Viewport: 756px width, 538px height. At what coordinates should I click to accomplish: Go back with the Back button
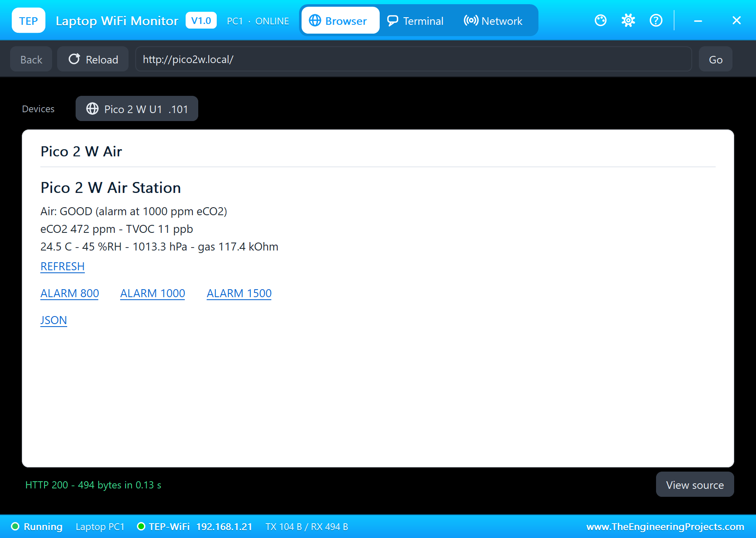tap(31, 59)
